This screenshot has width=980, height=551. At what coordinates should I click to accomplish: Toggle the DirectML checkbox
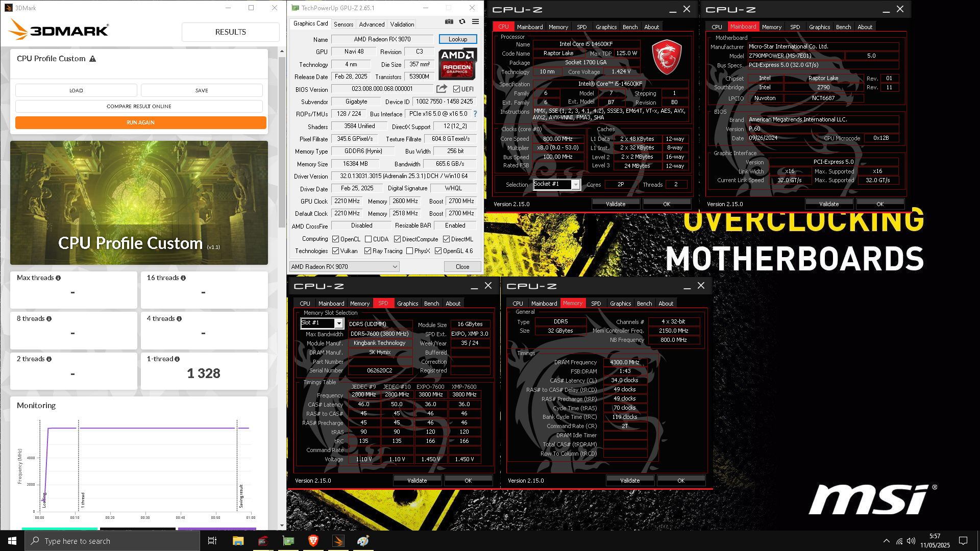pyautogui.click(x=447, y=239)
